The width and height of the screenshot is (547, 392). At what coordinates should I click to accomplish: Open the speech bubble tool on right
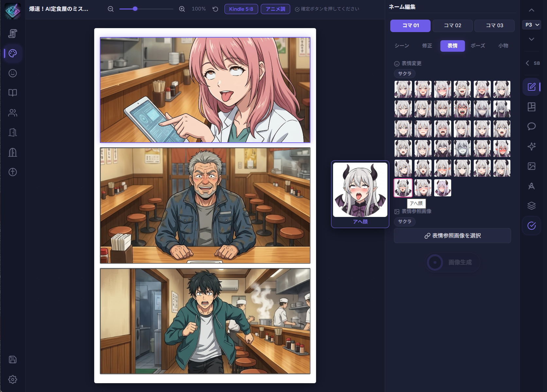click(532, 126)
